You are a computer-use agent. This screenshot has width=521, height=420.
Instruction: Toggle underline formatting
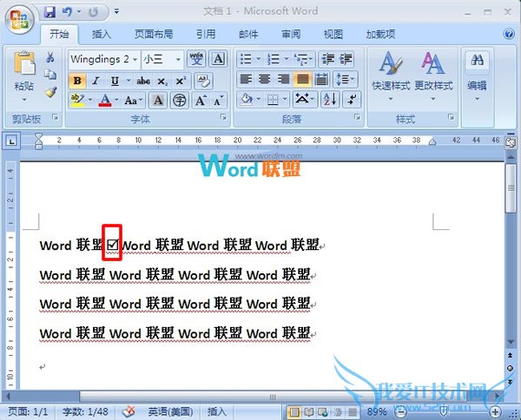point(115,81)
